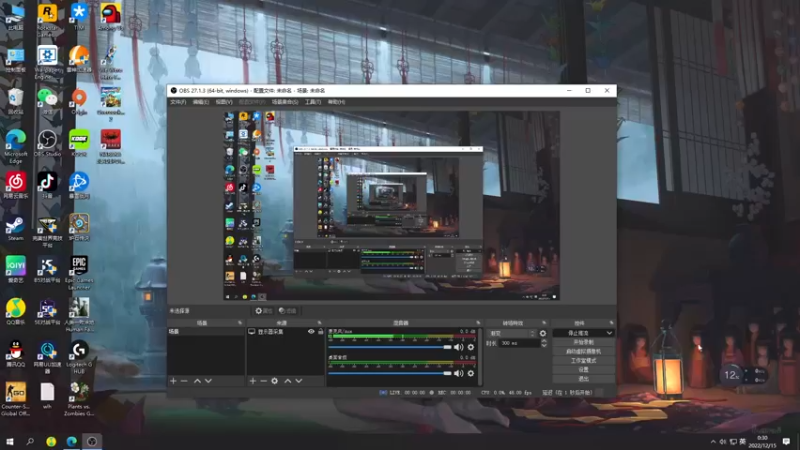Toggle lock icon of display capture source
The image size is (800, 450).
(x=321, y=332)
